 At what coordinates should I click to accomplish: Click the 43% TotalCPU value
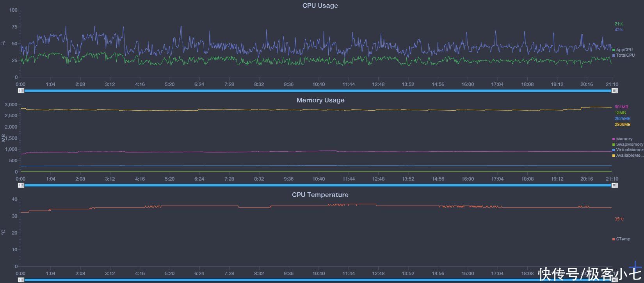pyautogui.click(x=619, y=30)
